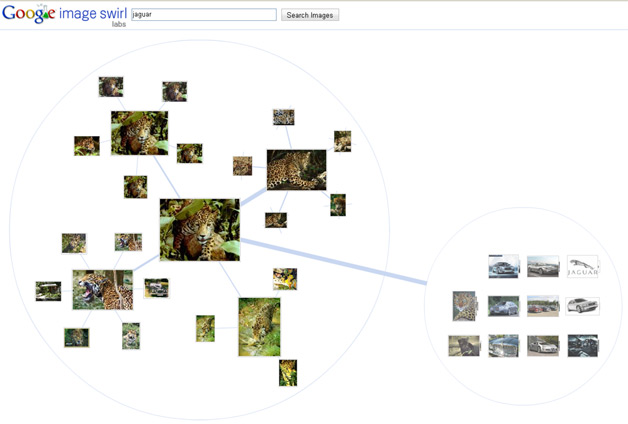628x424 pixels.
Task: Select the jaguar face close-up in car cluster
Action: pyautogui.click(x=464, y=306)
